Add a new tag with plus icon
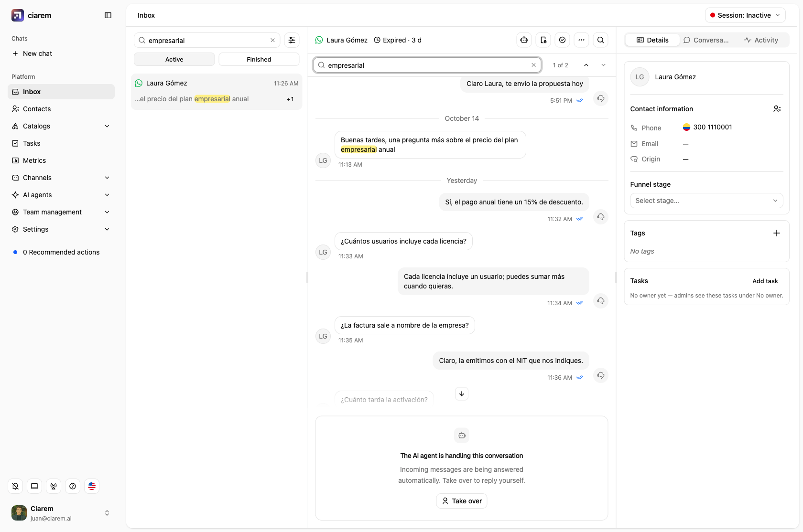The image size is (803, 532). click(x=777, y=233)
